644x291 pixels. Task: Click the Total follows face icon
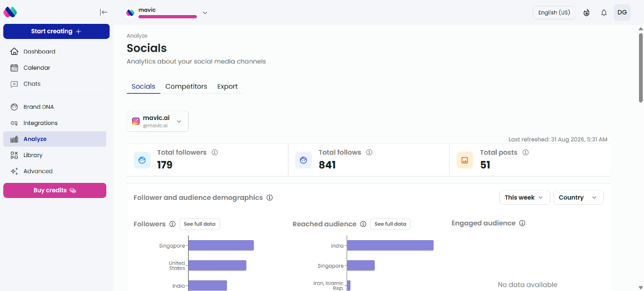coord(304,160)
